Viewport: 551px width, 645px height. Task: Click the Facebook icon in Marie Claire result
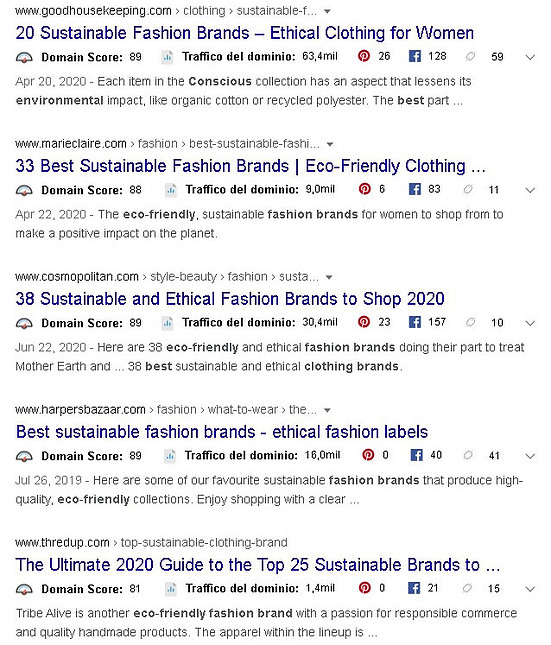pos(415,189)
